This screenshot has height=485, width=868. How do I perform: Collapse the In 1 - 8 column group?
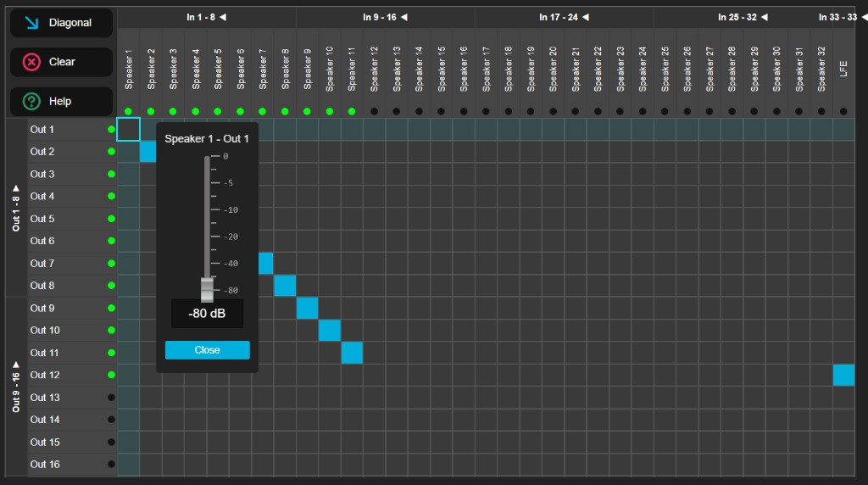[x=223, y=17]
